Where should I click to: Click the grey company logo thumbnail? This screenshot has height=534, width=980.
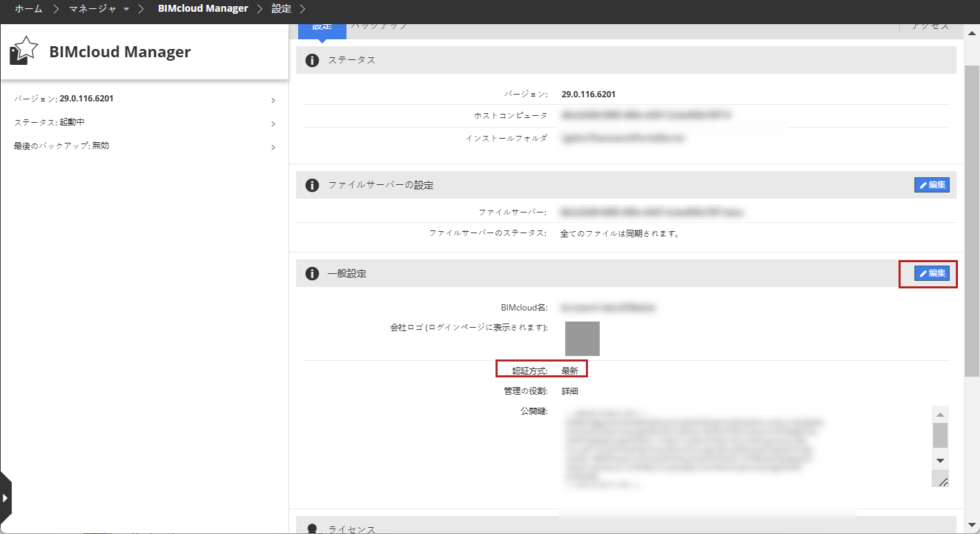582,339
